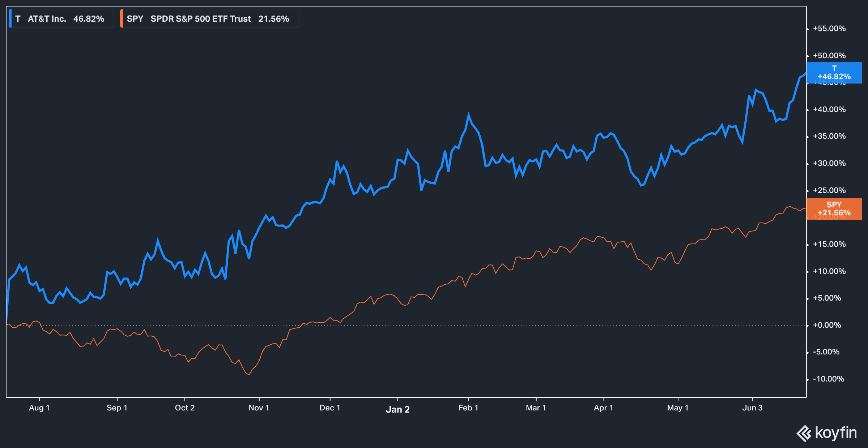
Task: Click the +55.00% y-axis label
Action: pos(829,29)
